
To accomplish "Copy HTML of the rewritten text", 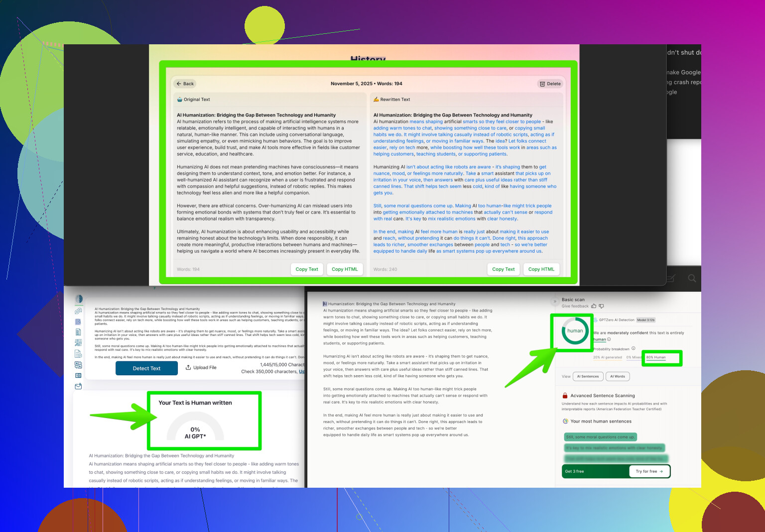I will tap(541, 269).
